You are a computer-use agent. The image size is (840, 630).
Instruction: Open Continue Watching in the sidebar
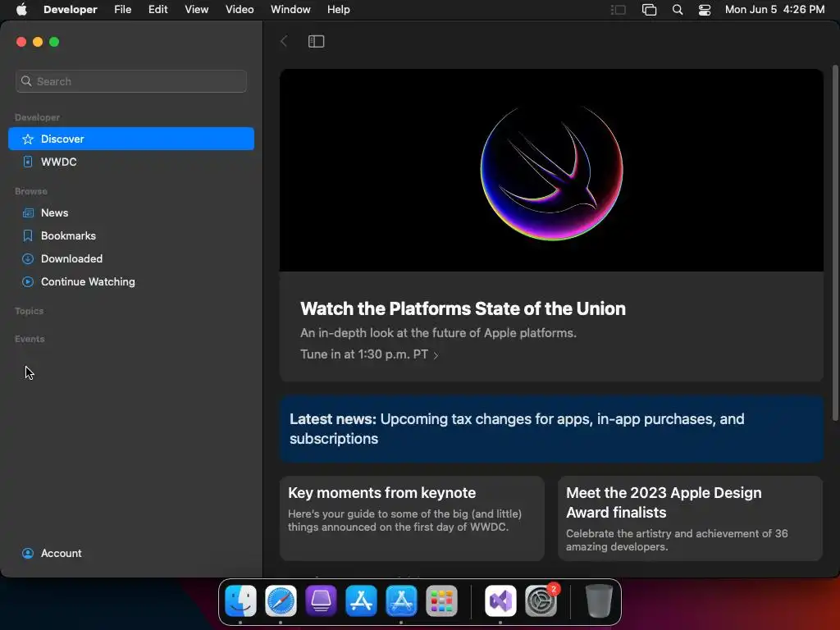tap(130, 282)
